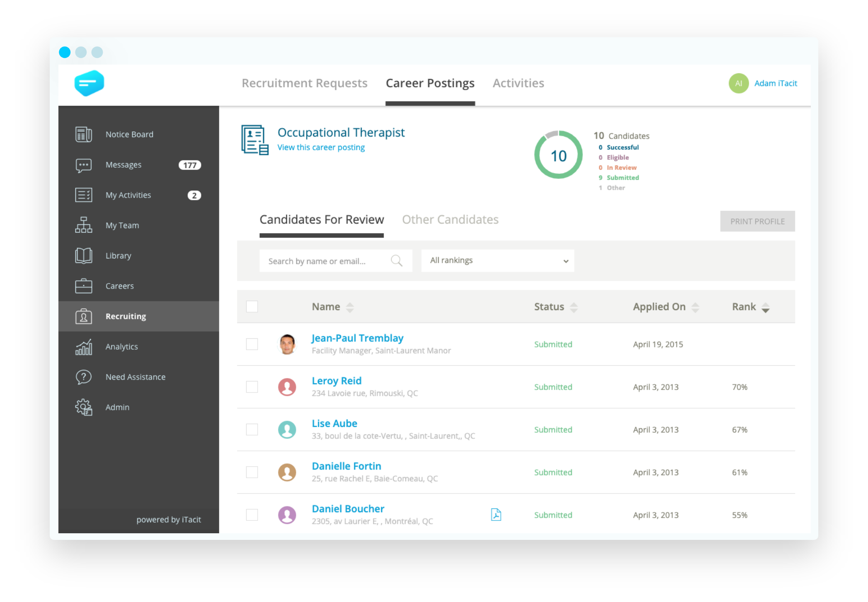
Task: Select Danielle Fortin's row checkbox
Action: coord(252,472)
